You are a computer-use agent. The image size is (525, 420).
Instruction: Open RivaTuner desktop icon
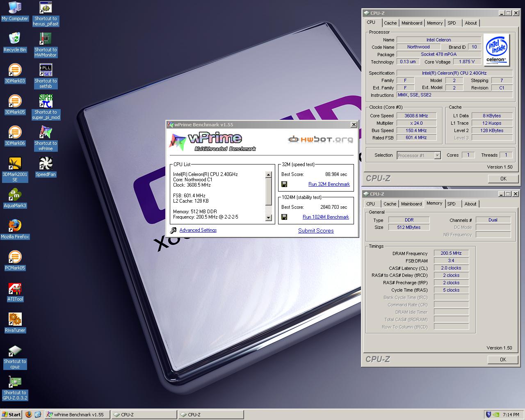coord(15,323)
